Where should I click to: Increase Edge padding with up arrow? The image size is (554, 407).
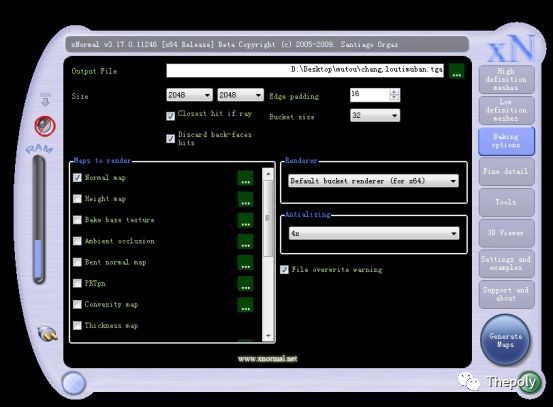[x=394, y=92]
